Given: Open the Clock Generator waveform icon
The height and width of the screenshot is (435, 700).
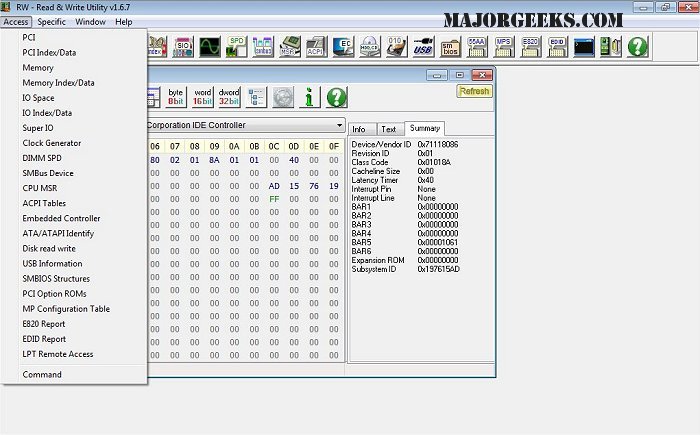Looking at the screenshot, I should [x=210, y=46].
